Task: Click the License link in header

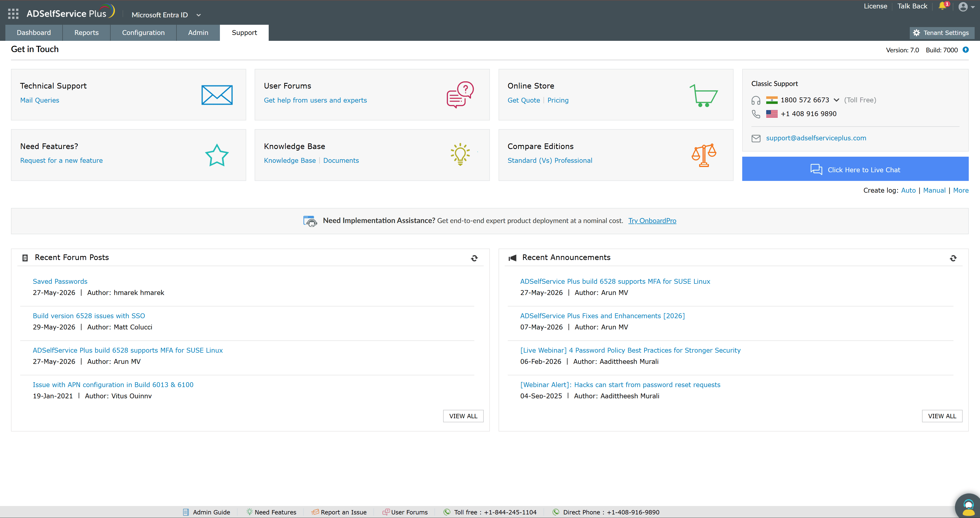Action: [875, 6]
